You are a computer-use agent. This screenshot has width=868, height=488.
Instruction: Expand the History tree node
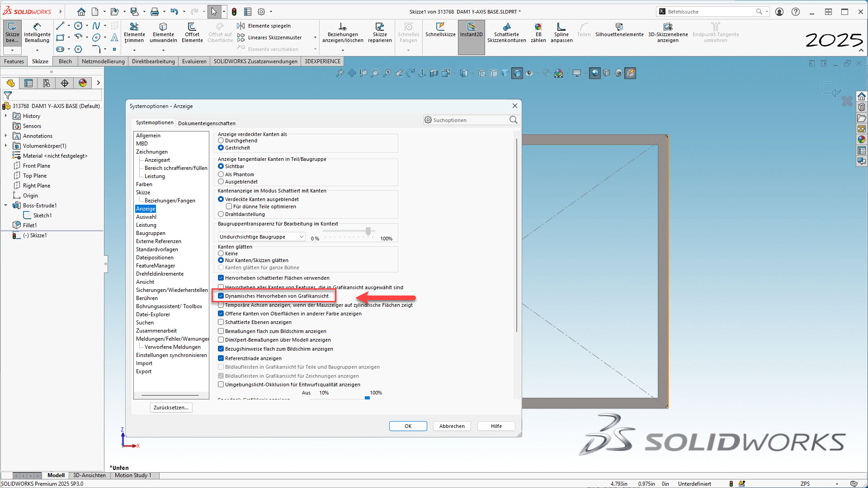click(x=6, y=116)
